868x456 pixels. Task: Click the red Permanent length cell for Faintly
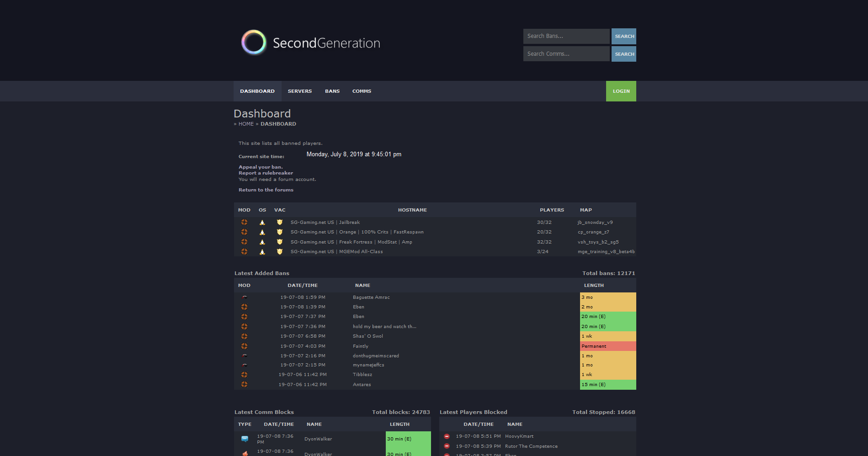pyautogui.click(x=608, y=346)
